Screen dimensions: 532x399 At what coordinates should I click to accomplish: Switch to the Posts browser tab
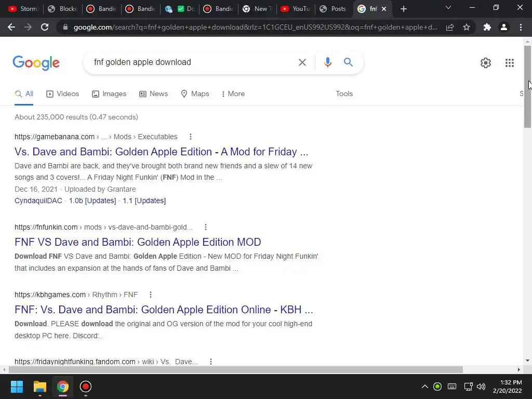[x=334, y=9]
